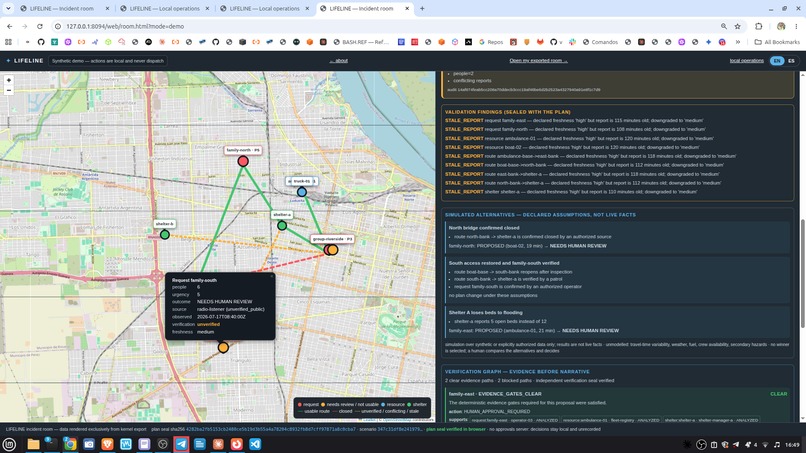Click the scenario hash in status bar
Screen dimensions: 806x453
(400, 429)
